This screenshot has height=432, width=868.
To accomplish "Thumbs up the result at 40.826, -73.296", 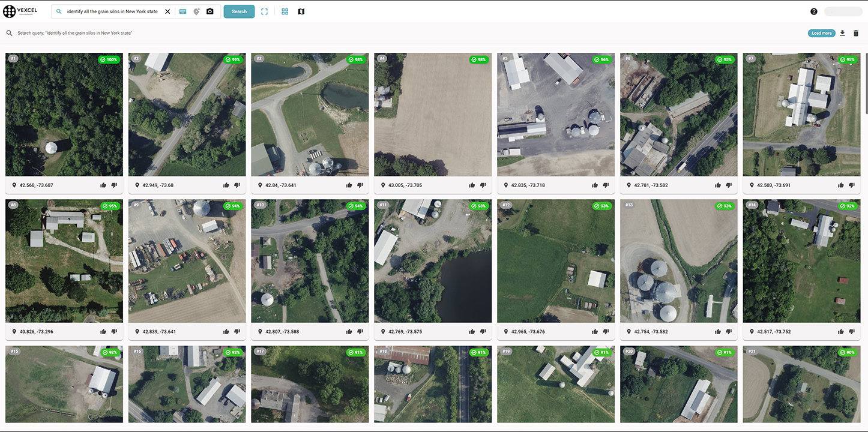I will 103,331.
